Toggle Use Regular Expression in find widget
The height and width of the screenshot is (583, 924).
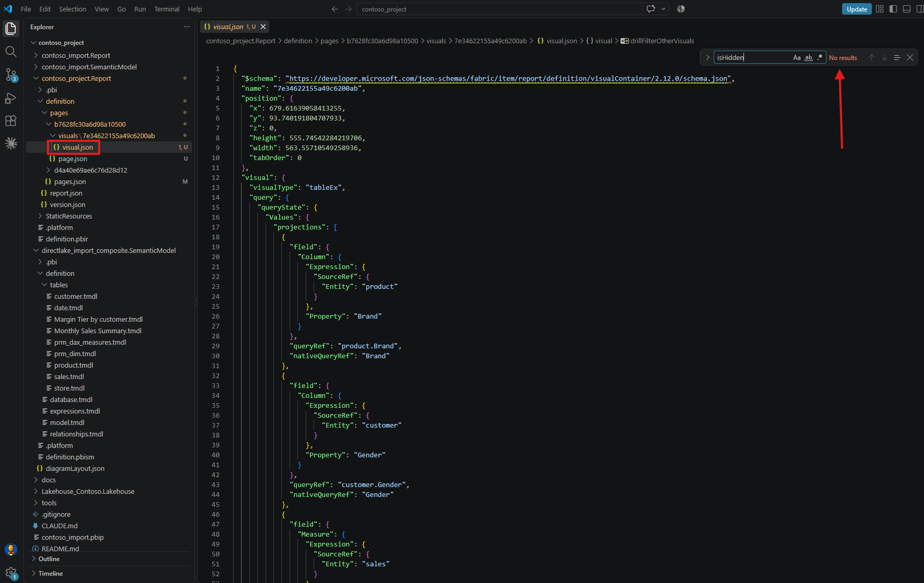[x=820, y=57]
